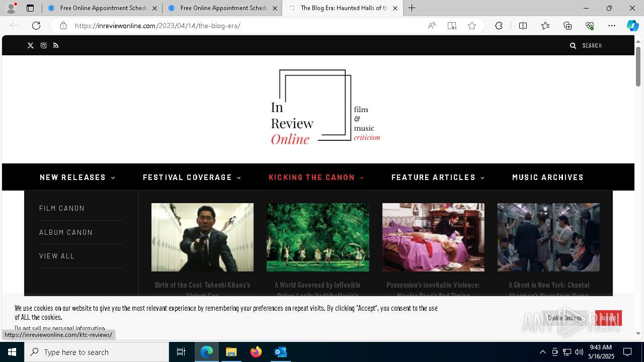
Task: View site information lock icon
Action: 63,26
